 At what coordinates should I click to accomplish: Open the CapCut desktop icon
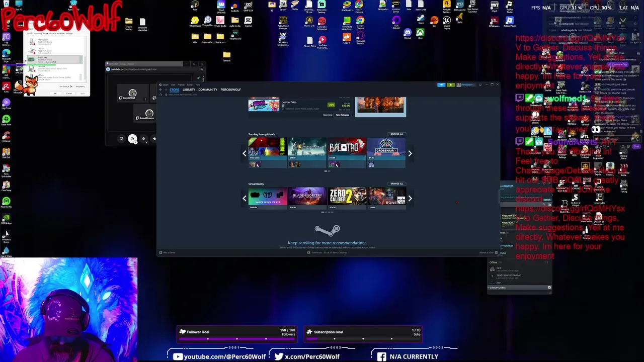point(248,22)
